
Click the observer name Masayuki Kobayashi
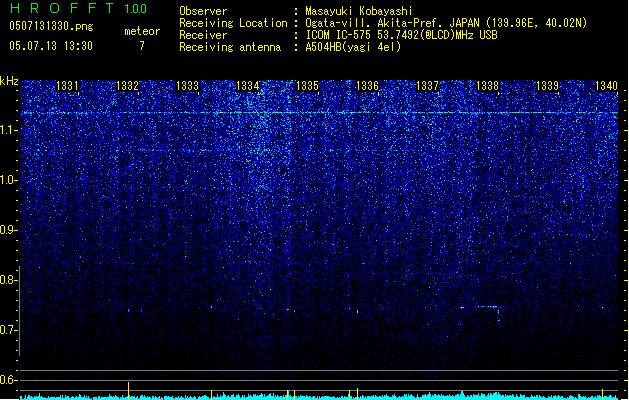point(359,11)
